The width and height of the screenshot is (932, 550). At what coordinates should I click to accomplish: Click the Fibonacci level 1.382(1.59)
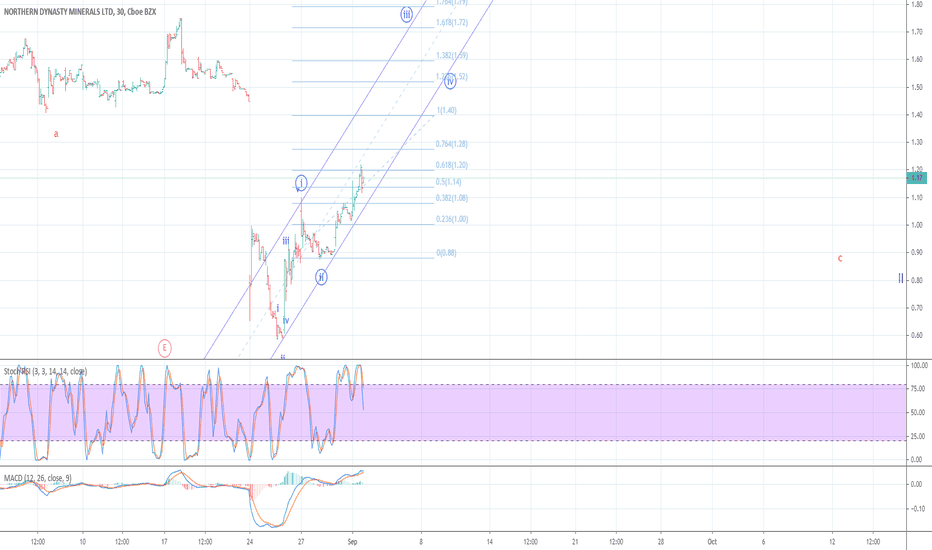452,55
